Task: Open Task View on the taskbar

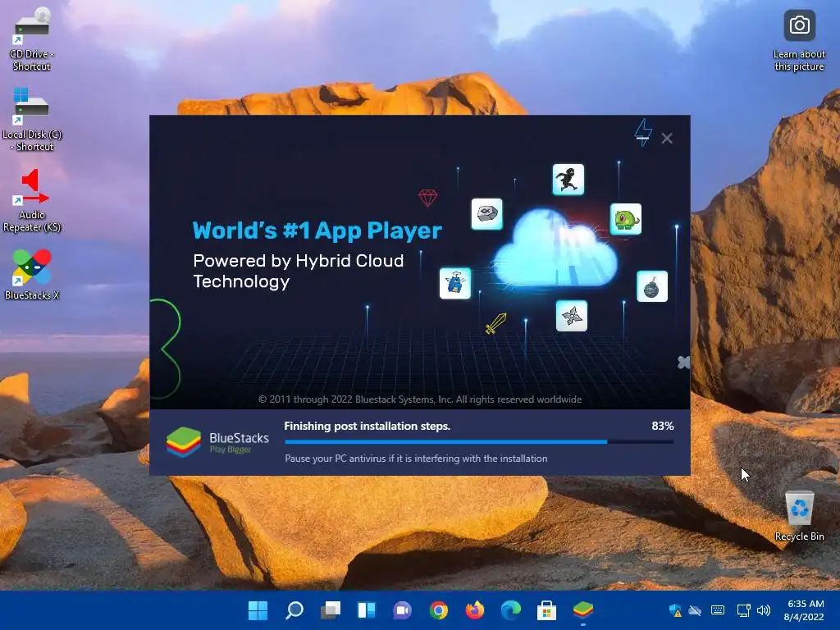Action: point(331,610)
